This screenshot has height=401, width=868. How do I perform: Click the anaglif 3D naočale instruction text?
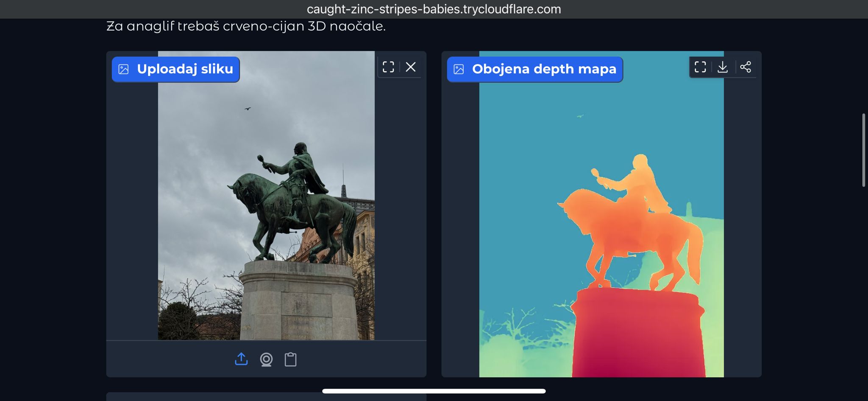point(246,26)
